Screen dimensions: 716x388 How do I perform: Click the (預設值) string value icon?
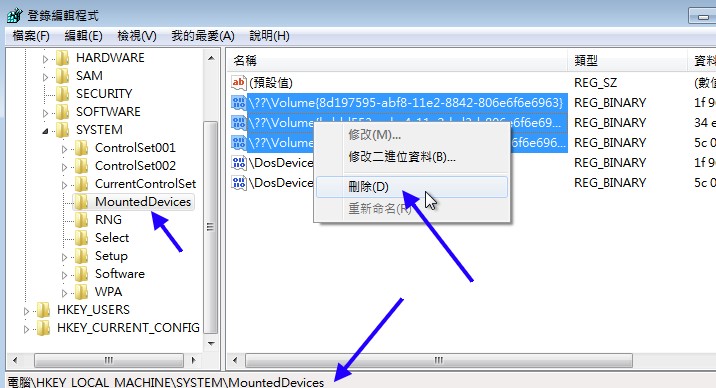point(238,83)
